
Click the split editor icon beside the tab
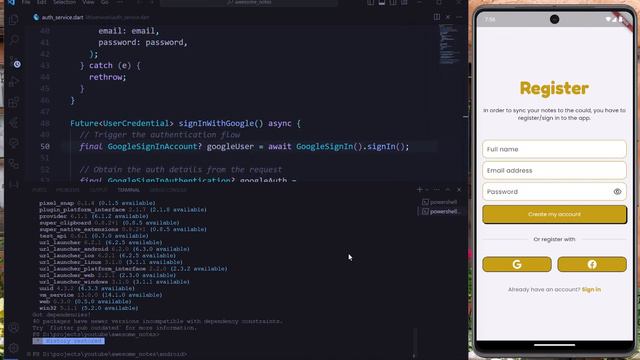coord(437,17)
